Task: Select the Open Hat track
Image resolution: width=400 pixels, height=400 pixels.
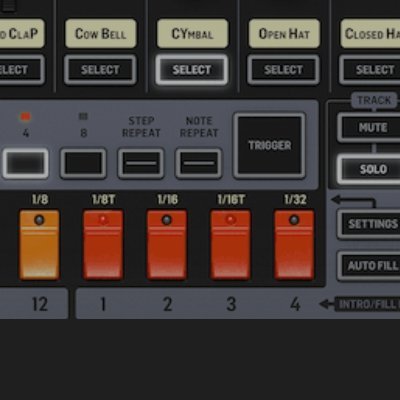Action: pos(283,70)
